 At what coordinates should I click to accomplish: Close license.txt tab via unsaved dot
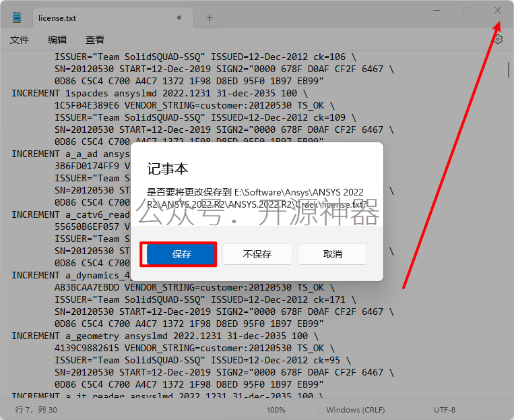pos(179,18)
